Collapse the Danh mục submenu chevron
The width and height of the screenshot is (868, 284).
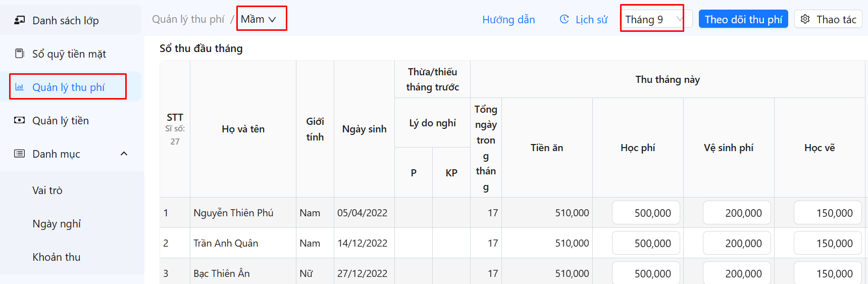[124, 154]
